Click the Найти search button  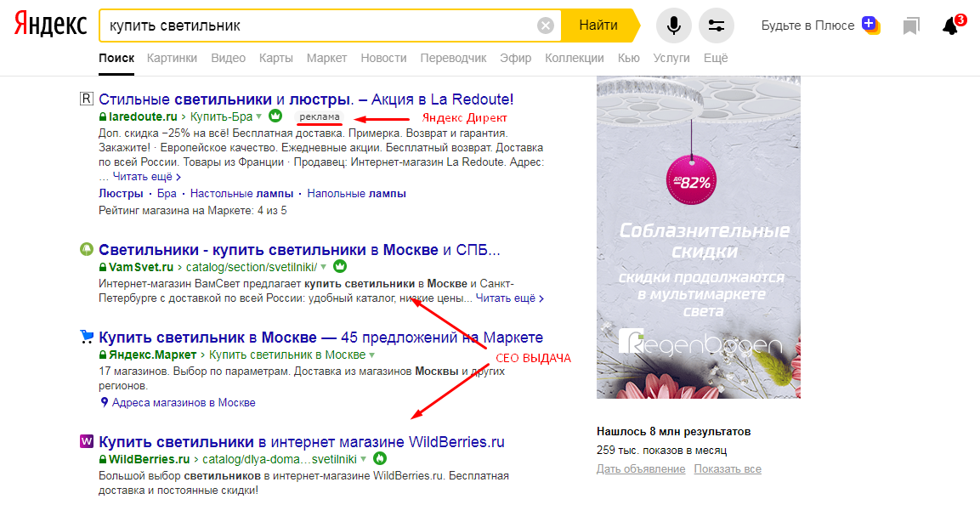pos(598,26)
